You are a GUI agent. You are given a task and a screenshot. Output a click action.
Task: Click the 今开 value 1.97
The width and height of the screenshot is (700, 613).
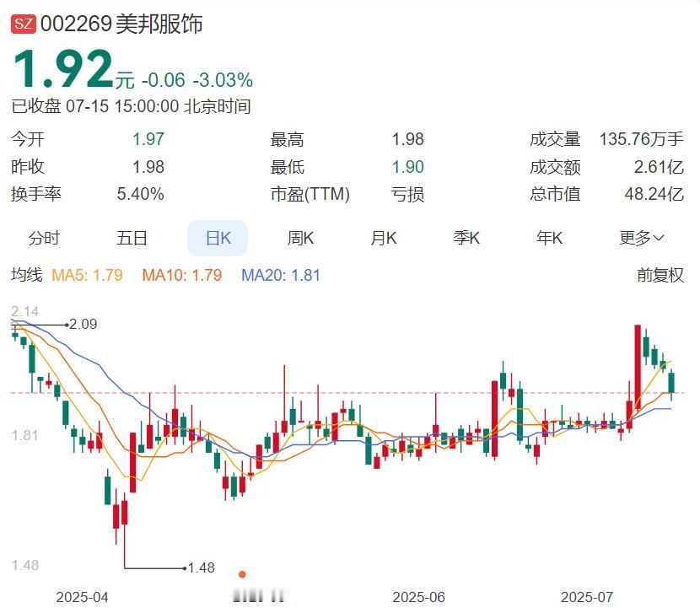pos(148,139)
